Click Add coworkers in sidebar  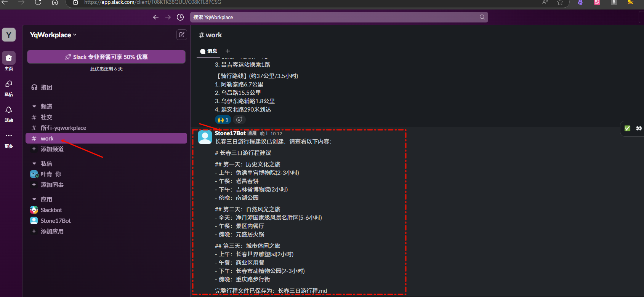coord(106,185)
